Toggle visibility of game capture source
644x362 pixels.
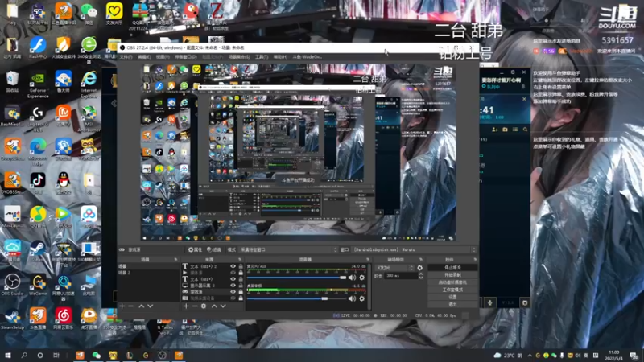point(233,292)
